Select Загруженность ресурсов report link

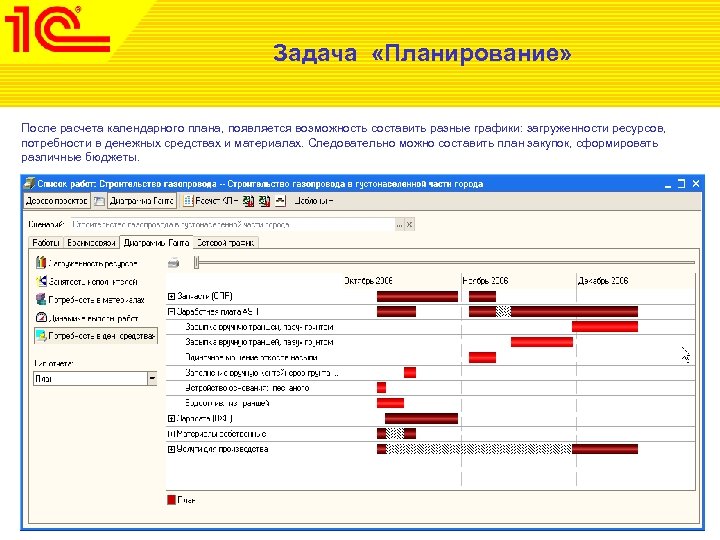point(93,264)
